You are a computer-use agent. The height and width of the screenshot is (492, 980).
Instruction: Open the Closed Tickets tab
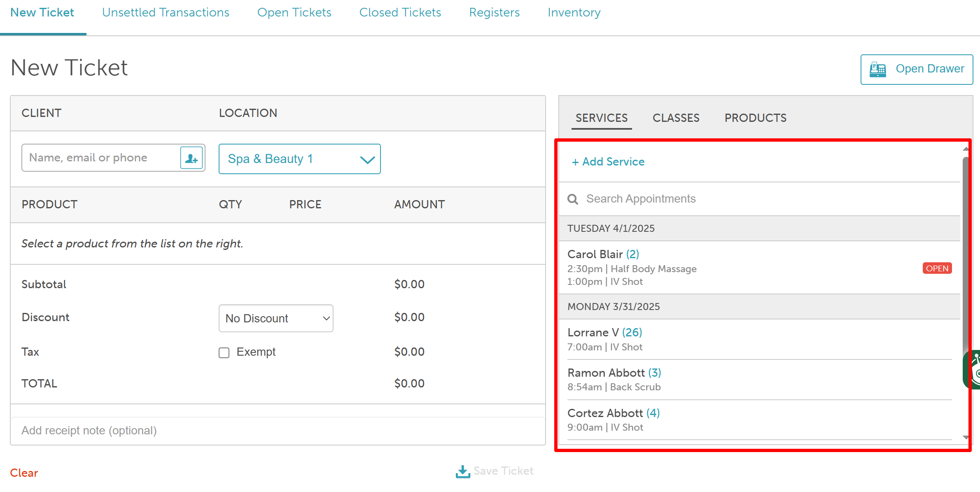click(400, 13)
